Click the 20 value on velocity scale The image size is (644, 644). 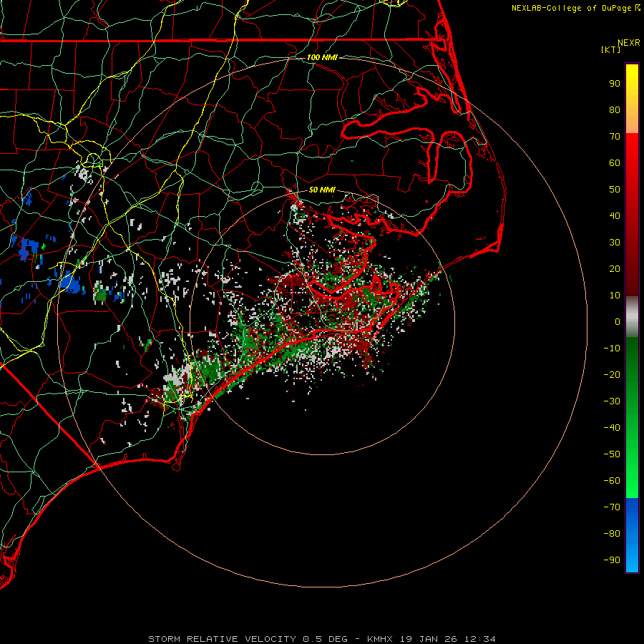pos(615,269)
